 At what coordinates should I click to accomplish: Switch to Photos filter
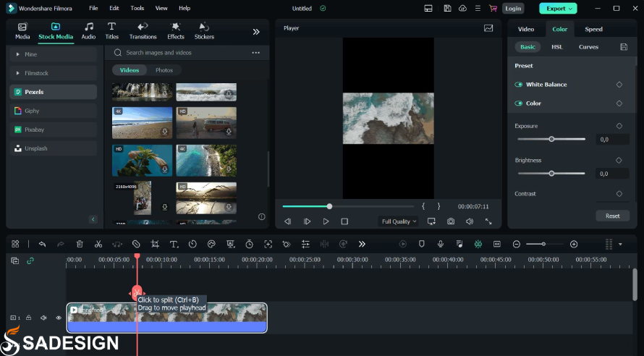point(164,70)
